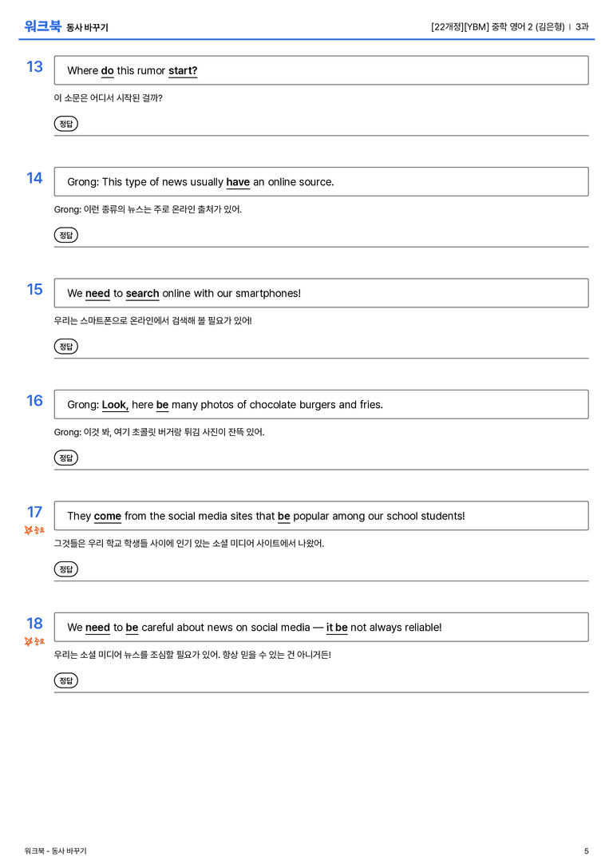Click the 정답 badge under question 16
The height and width of the screenshot is (868, 613).
65,458
